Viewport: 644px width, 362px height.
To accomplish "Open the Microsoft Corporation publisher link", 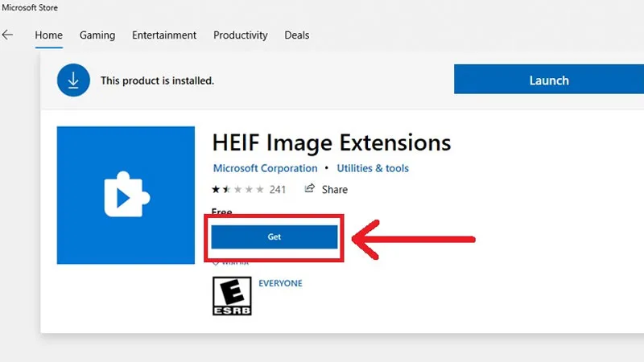I will click(x=266, y=168).
